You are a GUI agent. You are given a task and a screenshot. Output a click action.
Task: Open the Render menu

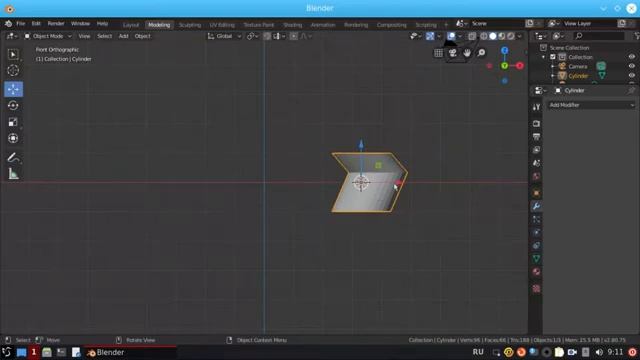(x=56, y=24)
